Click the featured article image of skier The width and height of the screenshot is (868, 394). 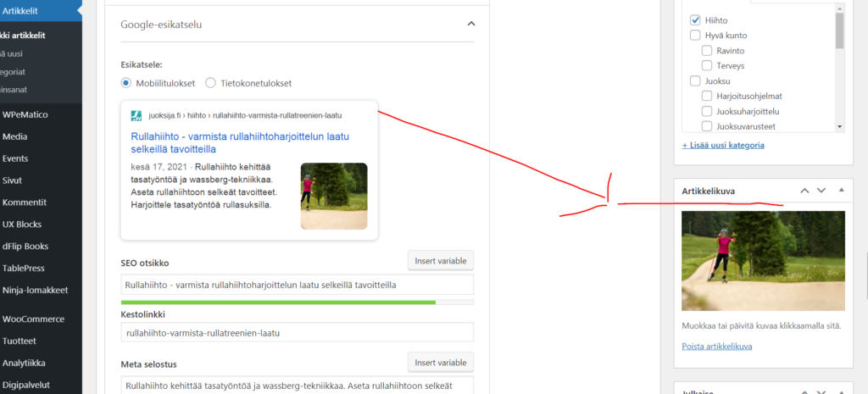(764, 261)
